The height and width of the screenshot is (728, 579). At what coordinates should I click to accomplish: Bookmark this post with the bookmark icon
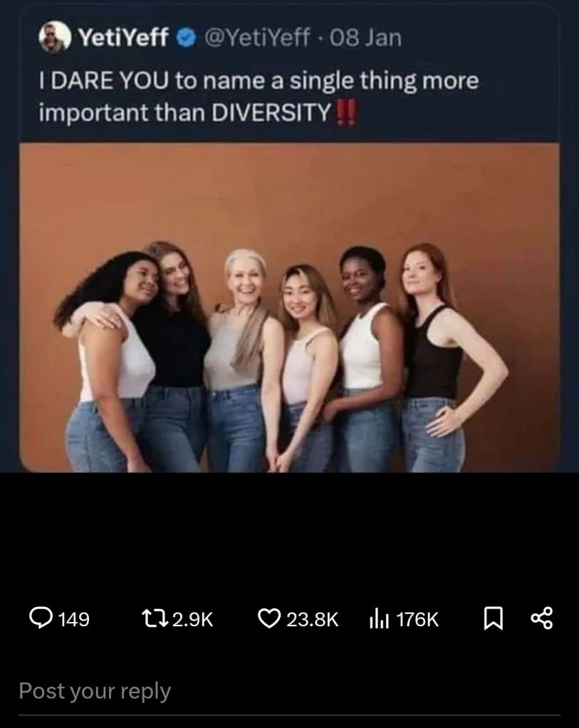493,619
